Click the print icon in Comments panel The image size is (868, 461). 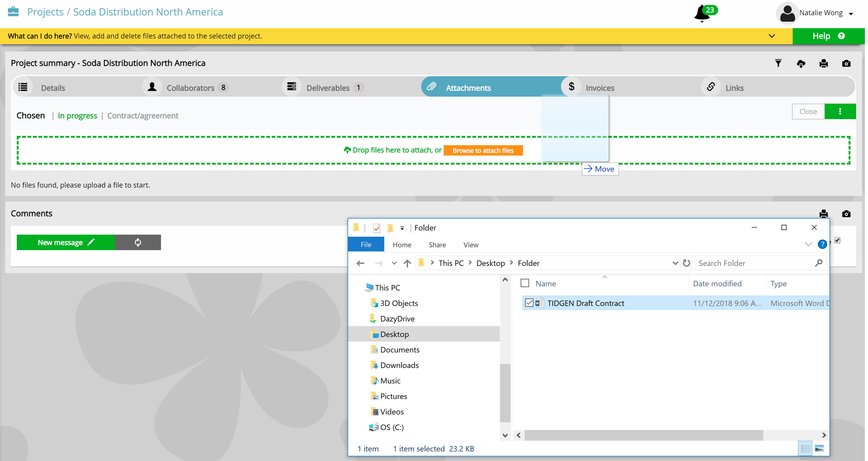tap(824, 214)
